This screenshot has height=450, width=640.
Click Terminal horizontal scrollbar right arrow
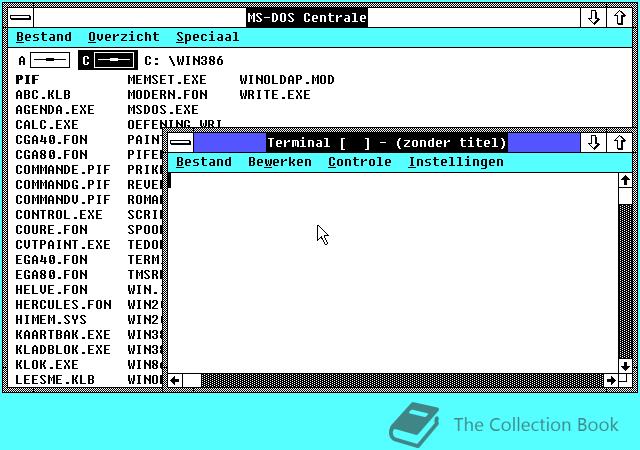[x=611, y=381]
